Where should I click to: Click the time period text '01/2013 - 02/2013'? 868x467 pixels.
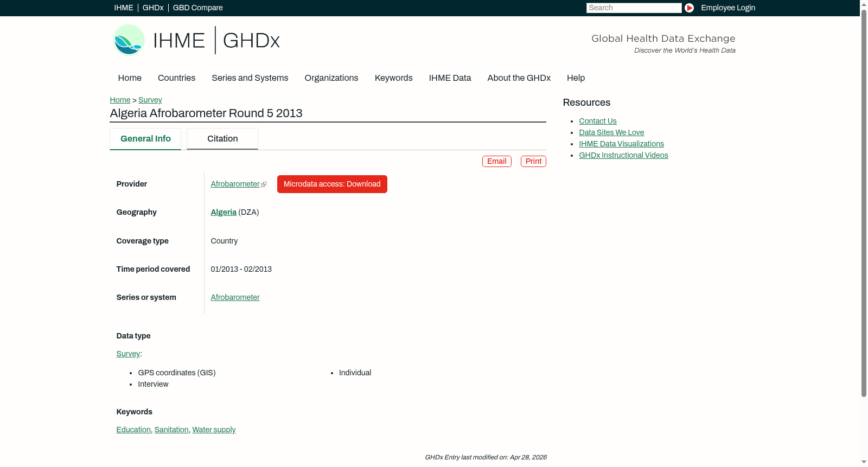[241, 270]
